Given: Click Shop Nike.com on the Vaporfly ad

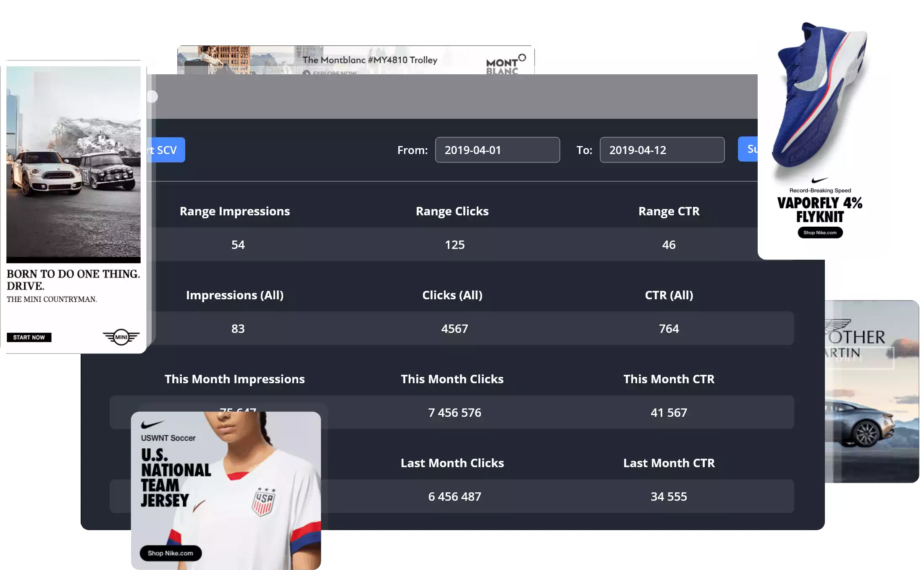Looking at the screenshot, I should click(x=820, y=233).
